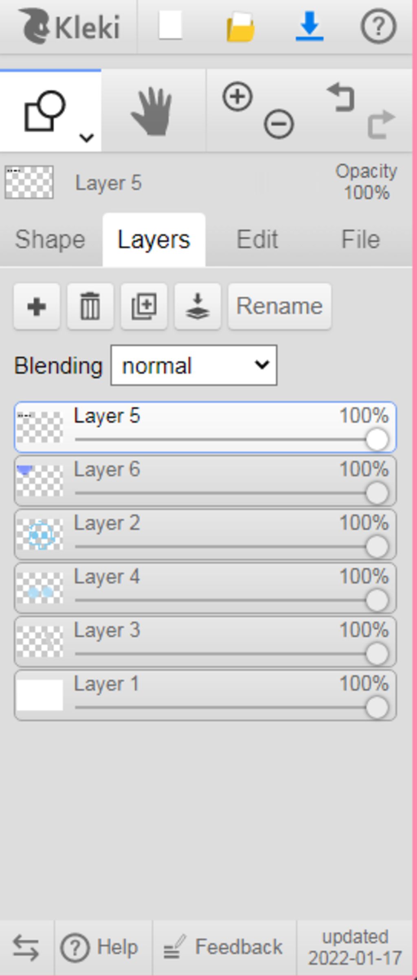
Task: Open the File tab
Action: tap(361, 239)
